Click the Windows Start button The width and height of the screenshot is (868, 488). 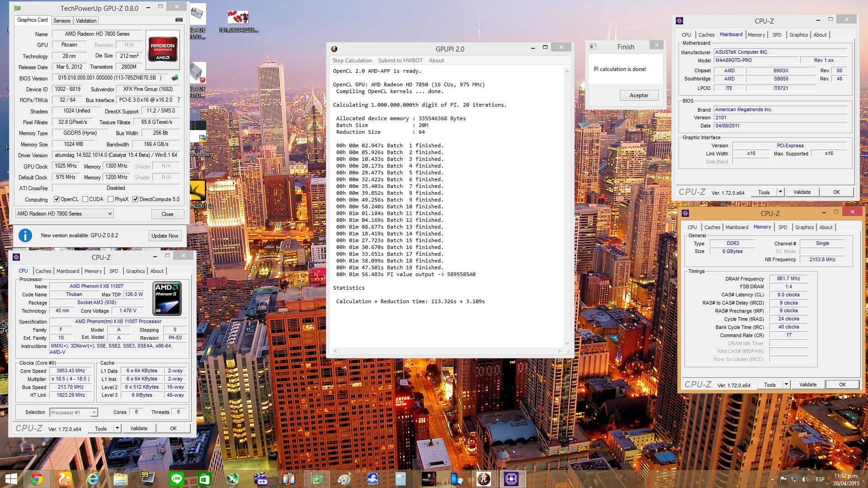point(11,479)
